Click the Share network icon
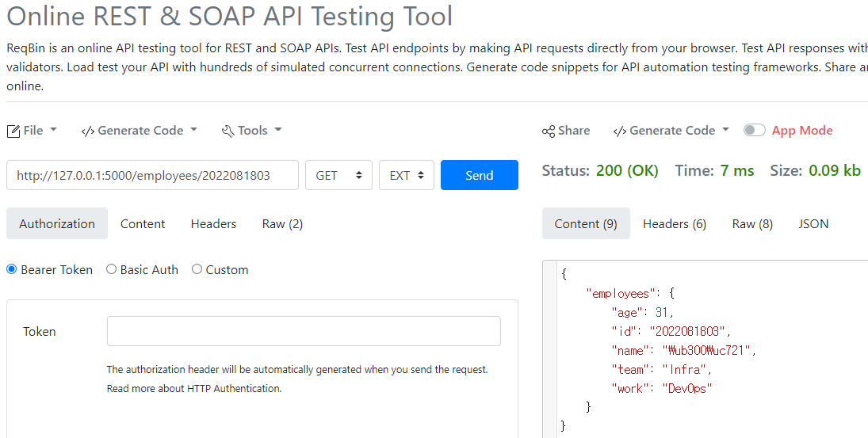The width and height of the screenshot is (868, 438). 549,131
